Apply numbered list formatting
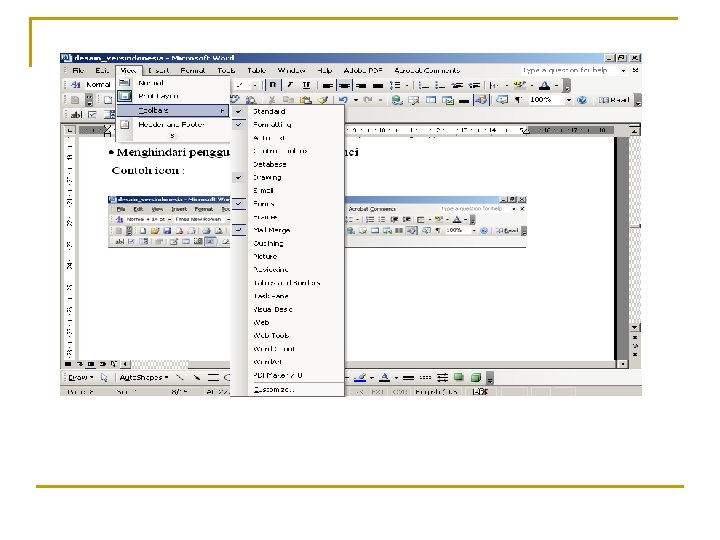The height and width of the screenshot is (540, 720). click(x=424, y=85)
